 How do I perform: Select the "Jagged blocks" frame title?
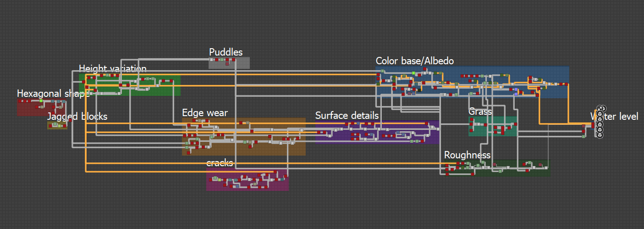tap(77, 117)
